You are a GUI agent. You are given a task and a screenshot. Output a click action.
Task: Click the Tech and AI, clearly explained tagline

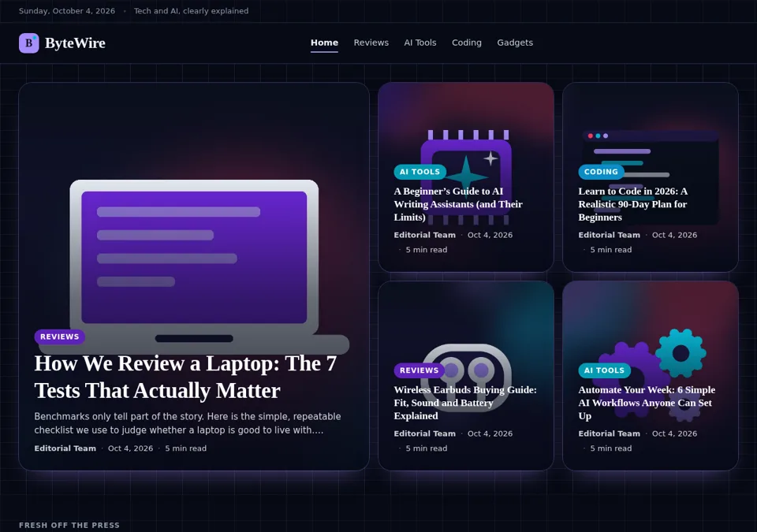[191, 10]
